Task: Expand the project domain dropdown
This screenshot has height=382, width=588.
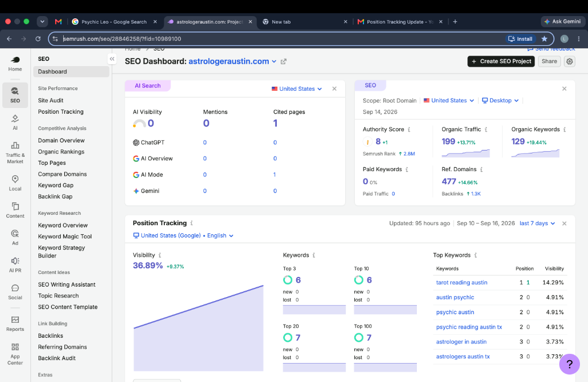Action: pyautogui.click(x=274, y=61)
